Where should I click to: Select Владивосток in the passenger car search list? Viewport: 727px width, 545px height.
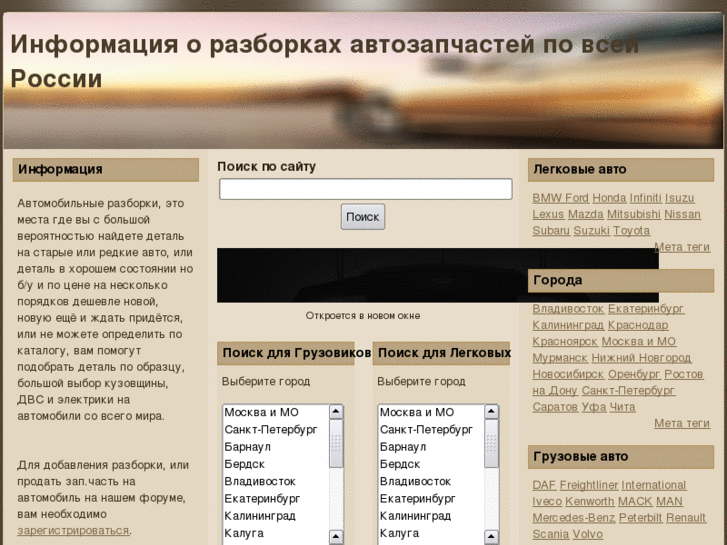[415, 482]
